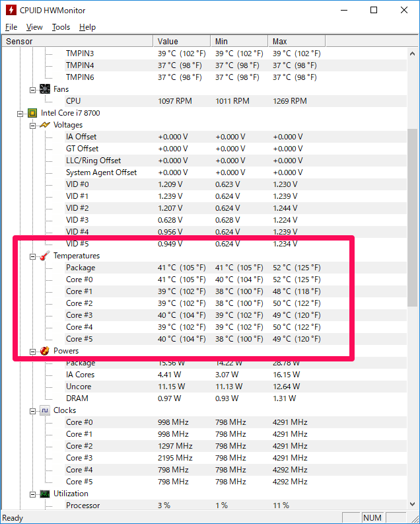The width and height of the screenshot is (420, 524).
Task: Select the Uncore power row
Action: (x=236, y=387)
